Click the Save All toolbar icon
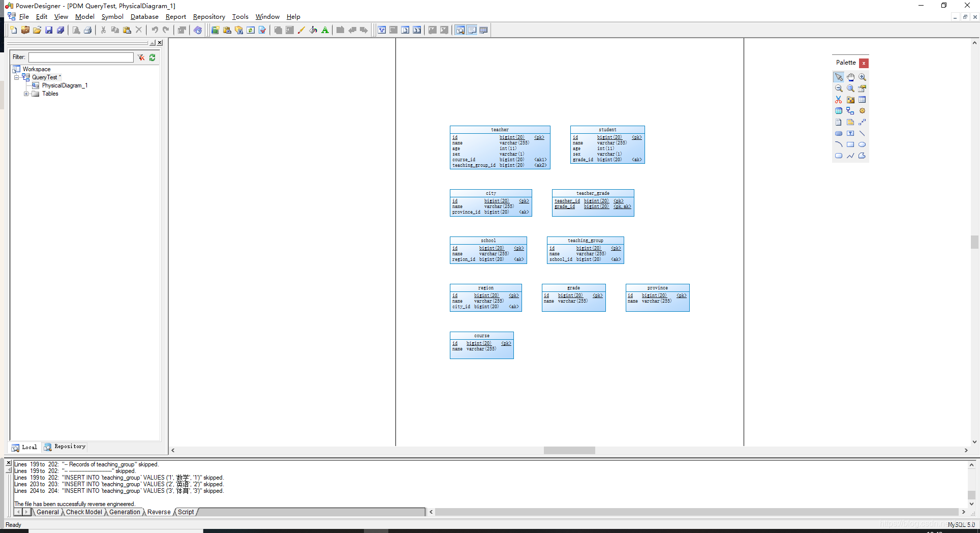The width and height of the screenshot is (980, 533). 60,30
